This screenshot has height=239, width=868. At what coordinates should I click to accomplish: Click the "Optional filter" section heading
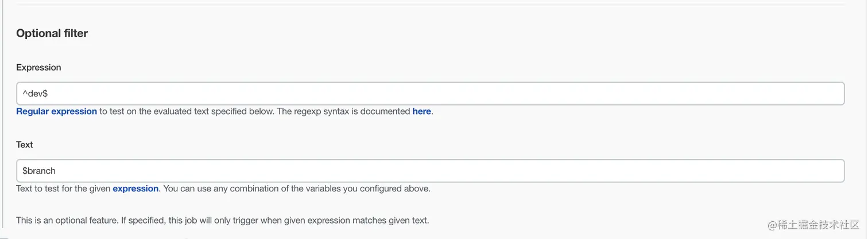pyautogui.click(x=52, y=33)
